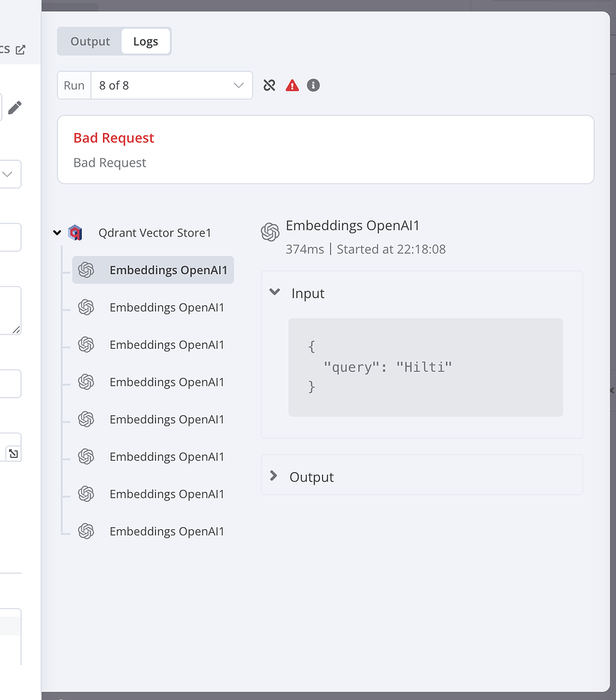Switch to the Output tab
The width and height of the screenshot is (616, 700).
pyautogui.click(x=90, y=41)
